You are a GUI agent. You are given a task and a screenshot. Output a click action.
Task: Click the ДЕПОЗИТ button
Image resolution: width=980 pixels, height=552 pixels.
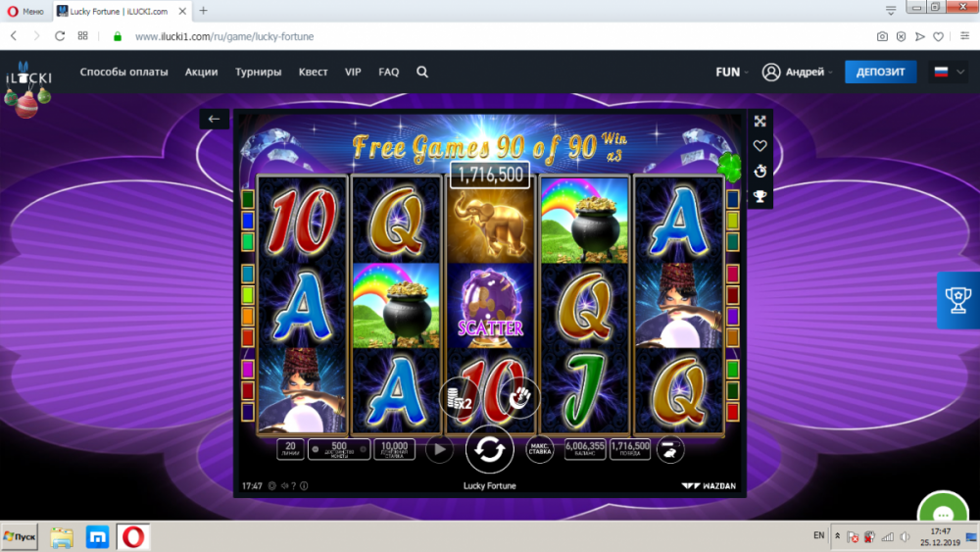pyautogui.click(x=881, y=72)
